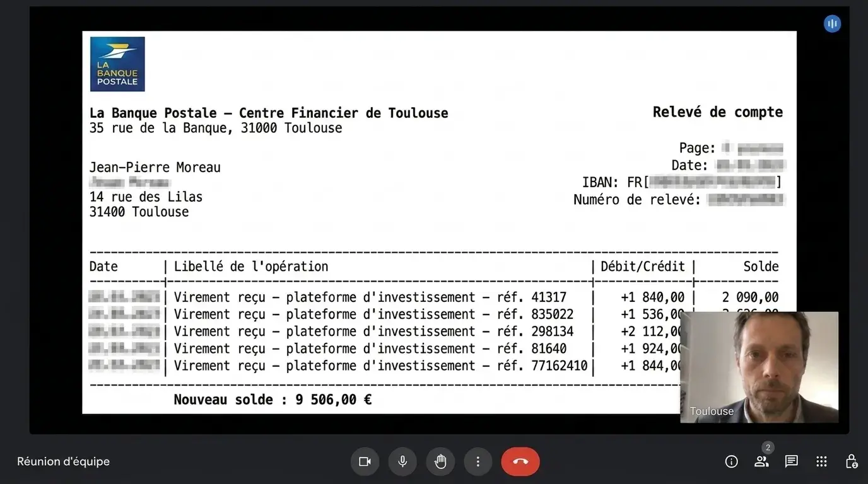
Task: Open the participants list icon
Action: pyautogui.click(x=762, y=462)
